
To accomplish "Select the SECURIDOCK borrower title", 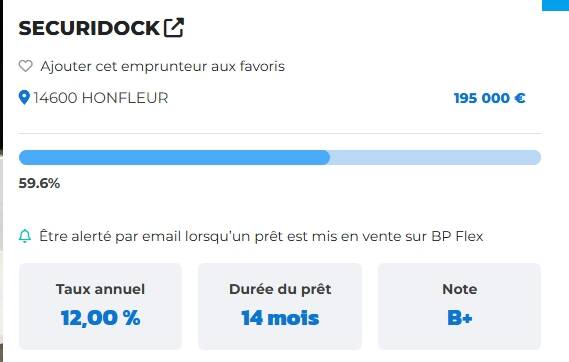I will (89, 28).
